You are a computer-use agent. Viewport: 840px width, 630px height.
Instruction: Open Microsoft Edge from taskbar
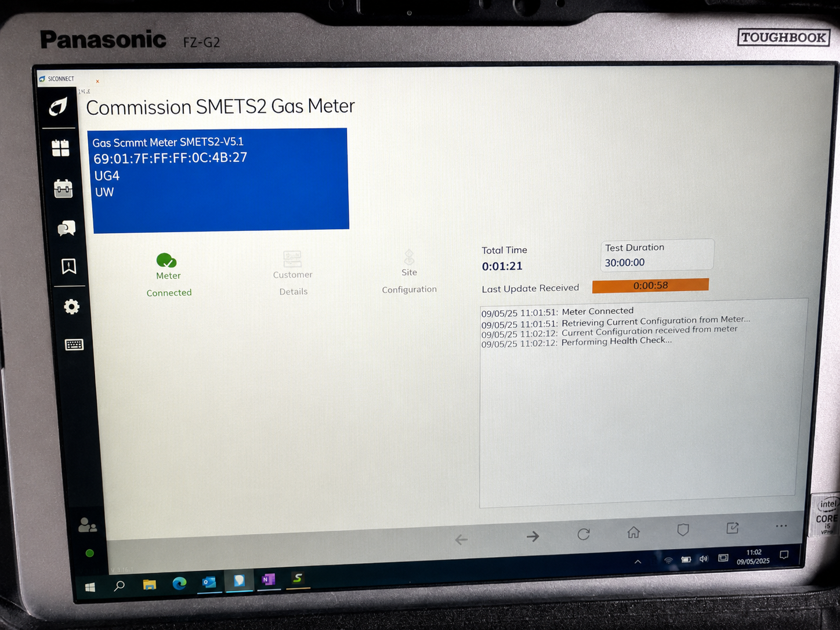(179, 583)
